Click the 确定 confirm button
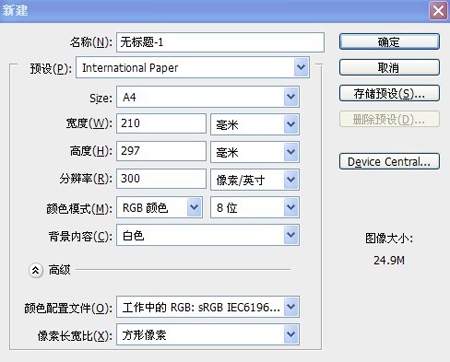Image resolution: width=450 pixels, height=362 pixels. tap(389, 42)
